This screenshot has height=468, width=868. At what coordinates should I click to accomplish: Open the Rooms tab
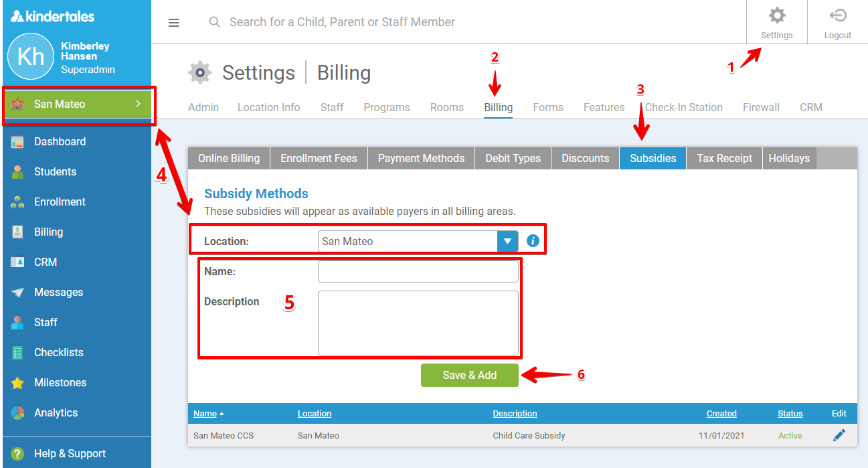[x=447, y=107]
